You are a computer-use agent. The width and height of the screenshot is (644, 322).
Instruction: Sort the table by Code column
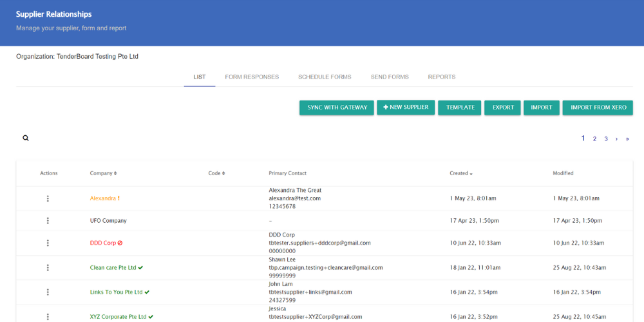click(x=216, y=173)
